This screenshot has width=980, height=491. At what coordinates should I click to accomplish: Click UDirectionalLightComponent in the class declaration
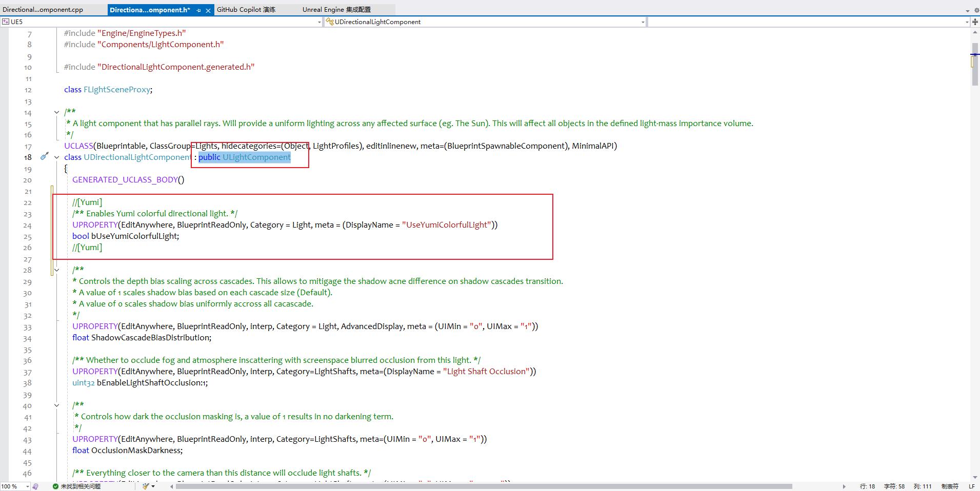point(137,157)
